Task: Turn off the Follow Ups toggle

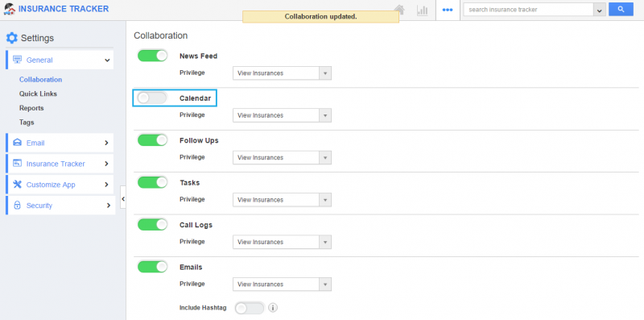Action: click(x=152, y=140)
